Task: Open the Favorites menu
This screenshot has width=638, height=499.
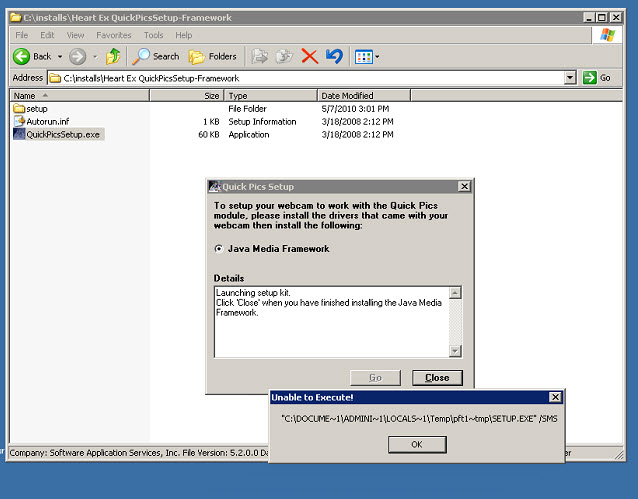Action: pyautogui.click(x=113, y=35)
